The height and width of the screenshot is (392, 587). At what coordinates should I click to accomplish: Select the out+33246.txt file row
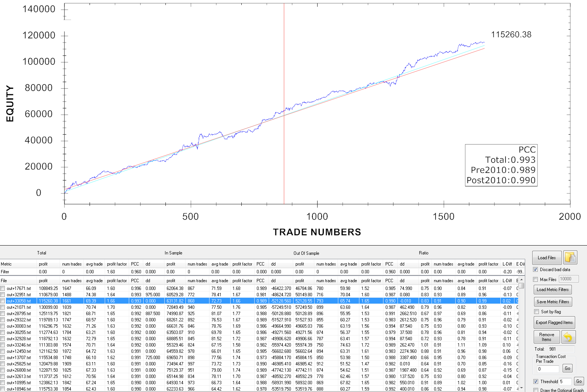tap(259, 345)
